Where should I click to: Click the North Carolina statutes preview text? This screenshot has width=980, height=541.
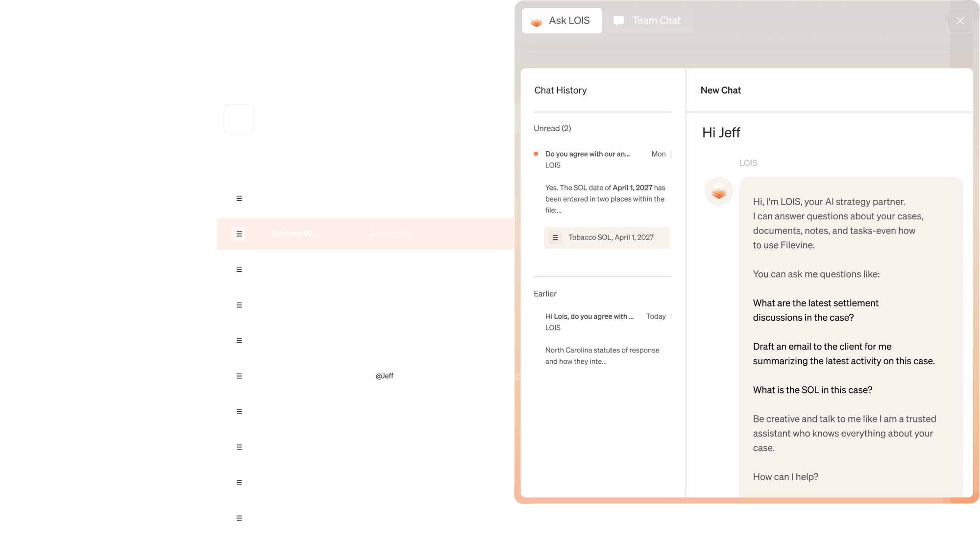click(x=602, y=355)
